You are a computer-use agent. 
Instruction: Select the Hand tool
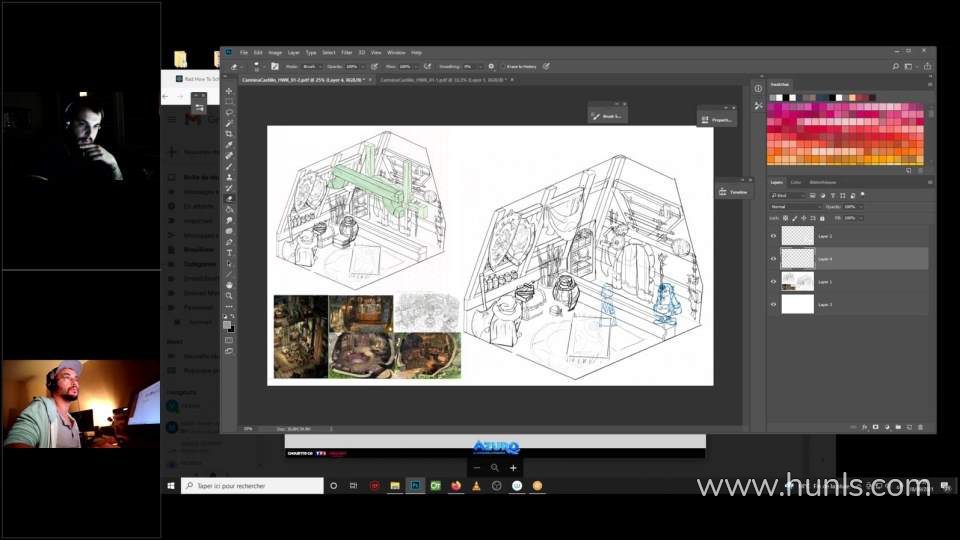pos(229,285)
